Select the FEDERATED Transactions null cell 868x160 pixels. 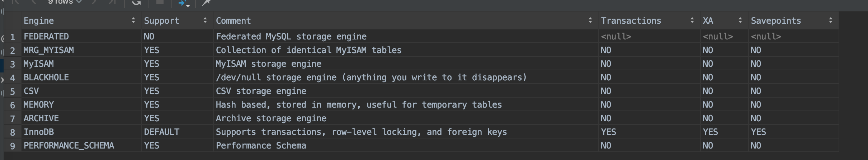649,37
